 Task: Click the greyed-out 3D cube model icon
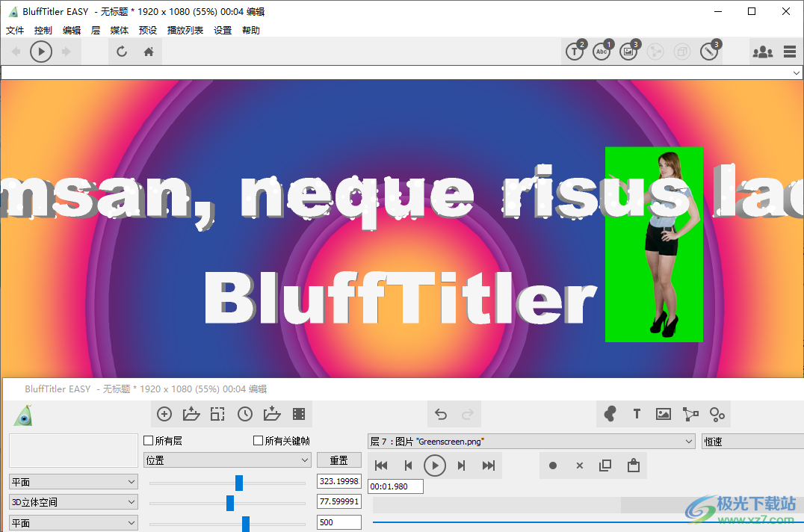(682, 52)
